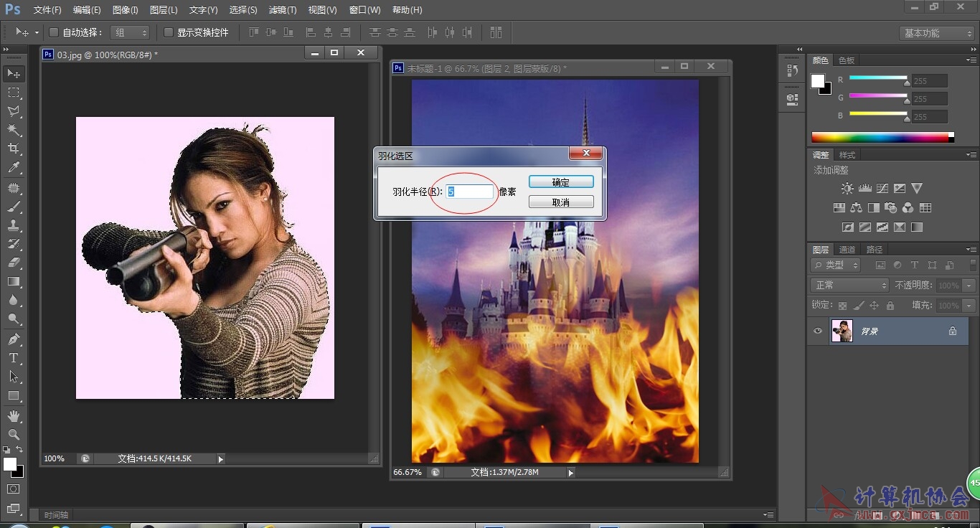Select the Eraser tool
This screenshot has height=528, width=980.
14,263
